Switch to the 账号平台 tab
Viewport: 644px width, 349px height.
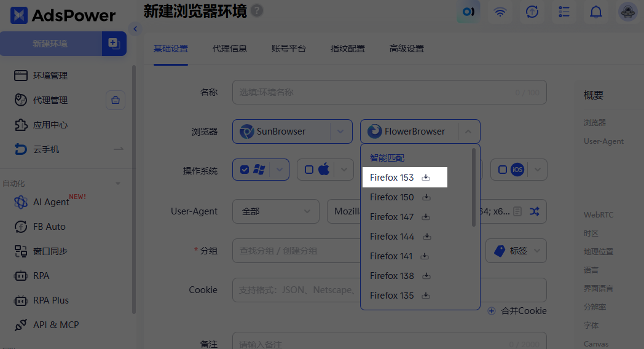(x=289, y=49)
